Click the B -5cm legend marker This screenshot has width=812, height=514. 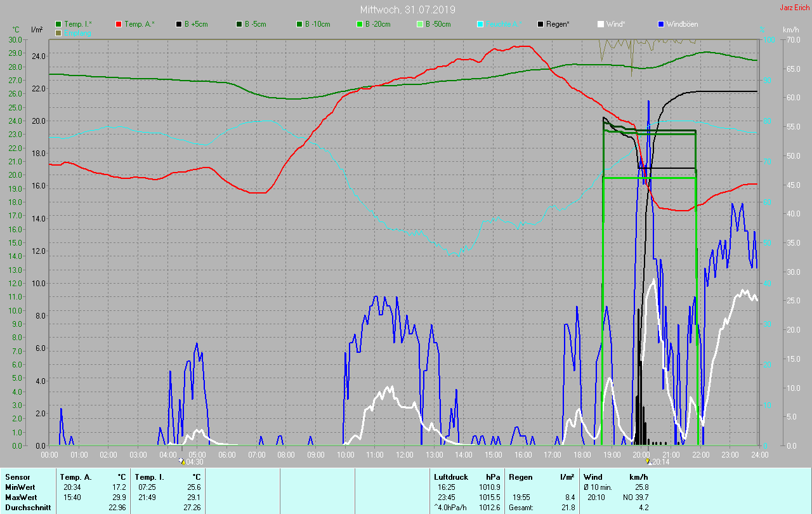click(239, 24)
